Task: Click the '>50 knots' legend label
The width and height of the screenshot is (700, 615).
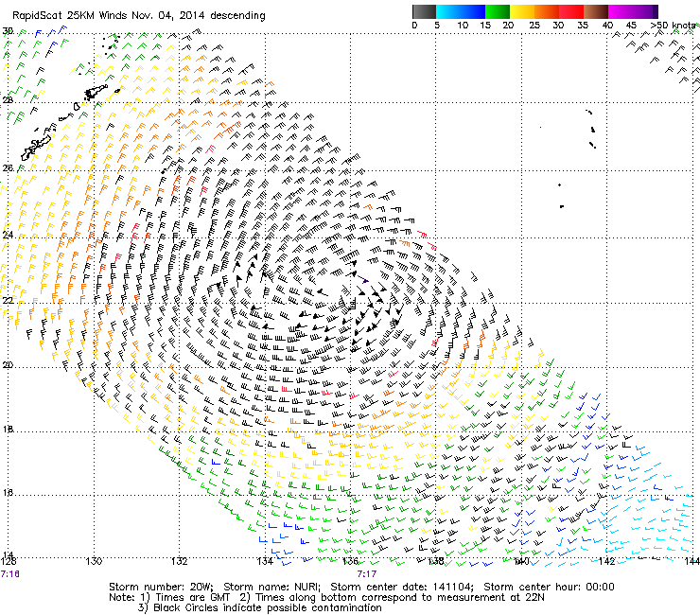Action: tap(673, 25)
